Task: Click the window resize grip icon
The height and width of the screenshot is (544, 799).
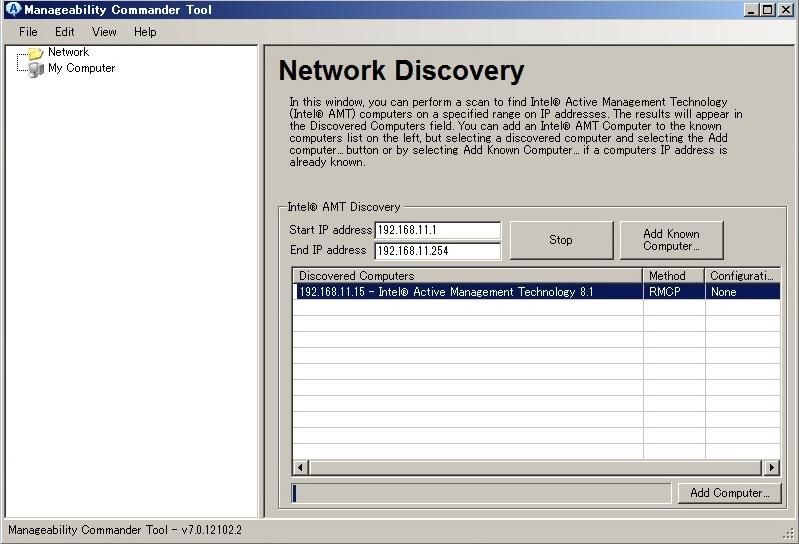Action: point(789,534)
